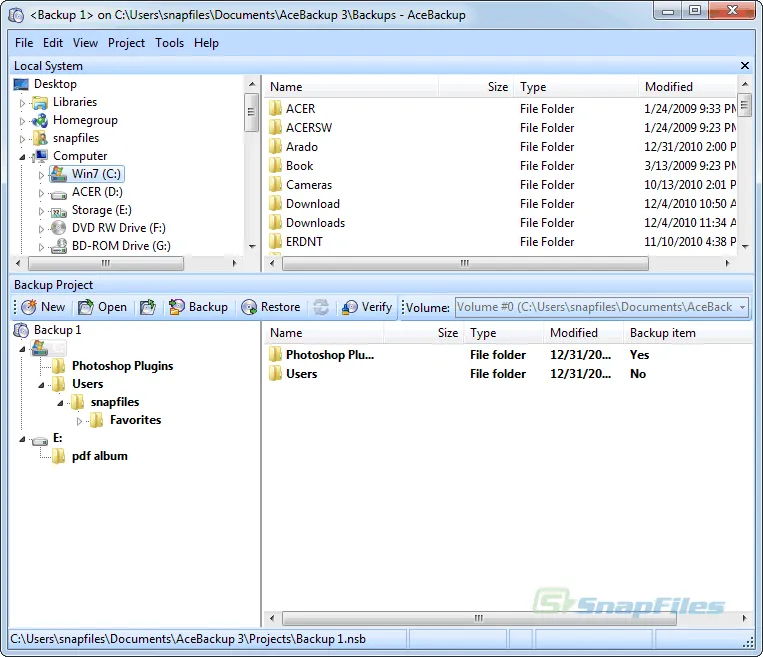
Task: Select Desktop in the local tree
Action: (x=55, y=84)
